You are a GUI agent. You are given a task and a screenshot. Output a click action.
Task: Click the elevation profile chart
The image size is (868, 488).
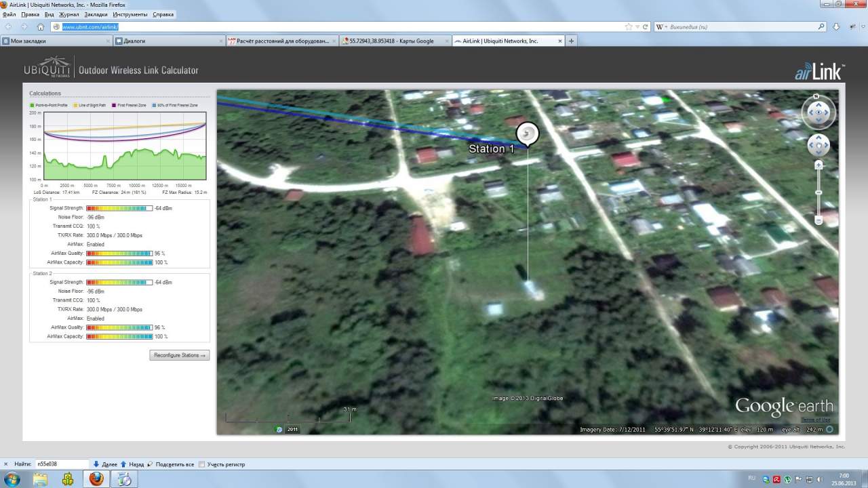(x=125, y=146)
